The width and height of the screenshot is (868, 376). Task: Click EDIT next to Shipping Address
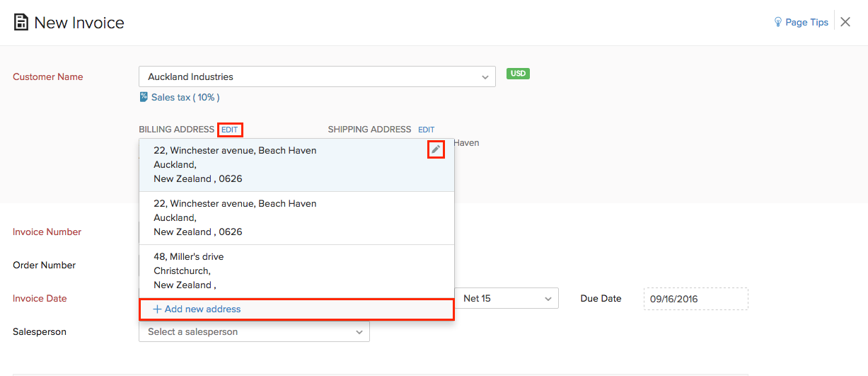click(x=426, y=130)
